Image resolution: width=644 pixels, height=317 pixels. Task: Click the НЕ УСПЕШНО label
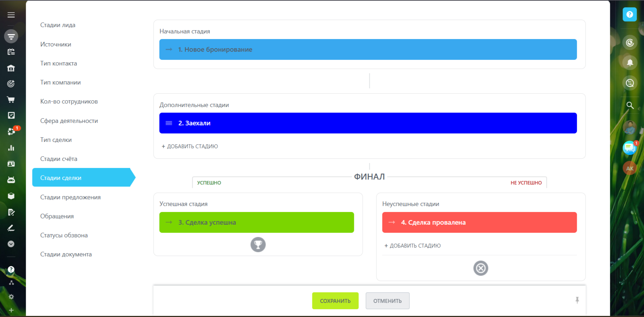pos(526,183)
